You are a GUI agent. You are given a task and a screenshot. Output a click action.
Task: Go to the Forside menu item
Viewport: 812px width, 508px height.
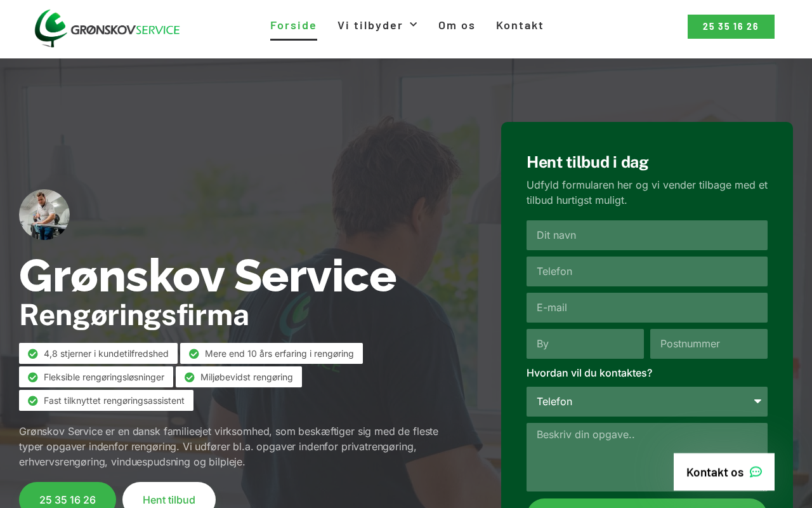click(x=294, y=25)
